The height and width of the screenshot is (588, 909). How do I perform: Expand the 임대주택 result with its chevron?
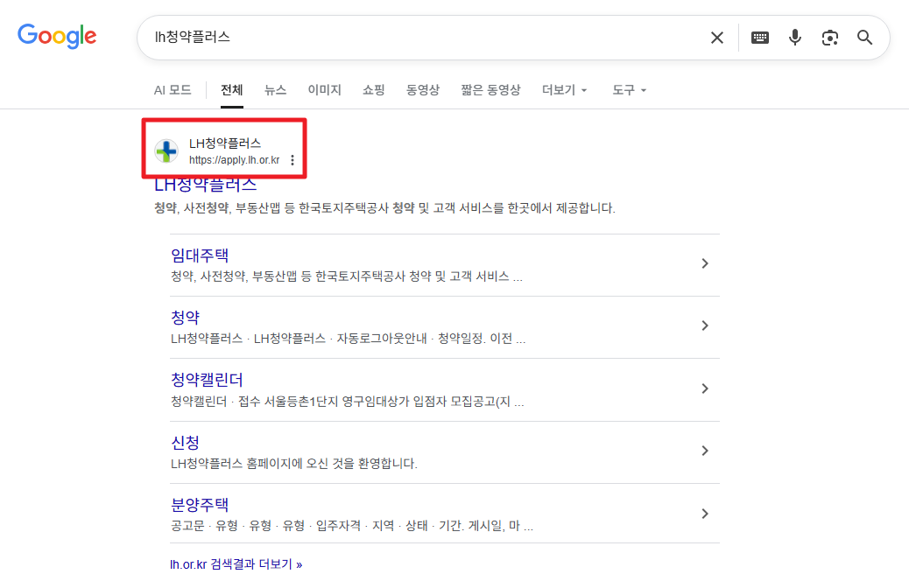pyautogui.click(x=705, y=262)
